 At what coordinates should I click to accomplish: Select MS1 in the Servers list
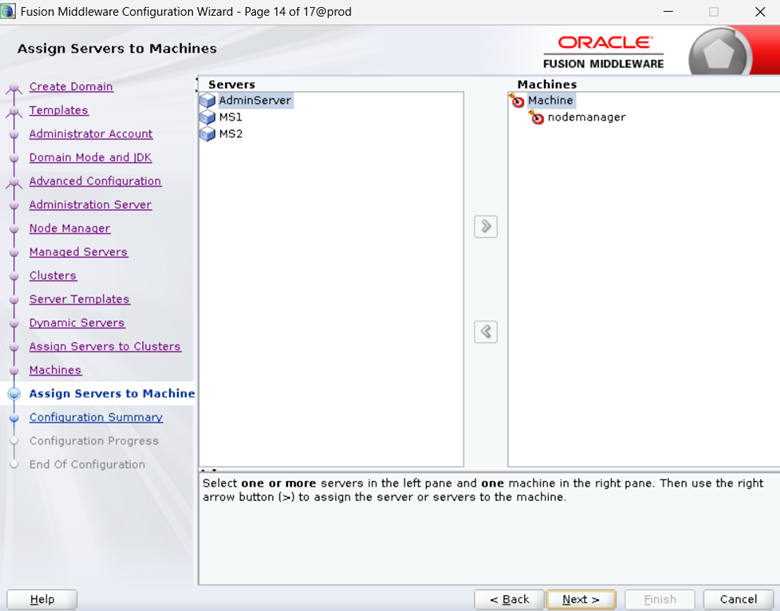tap(231, 117)
